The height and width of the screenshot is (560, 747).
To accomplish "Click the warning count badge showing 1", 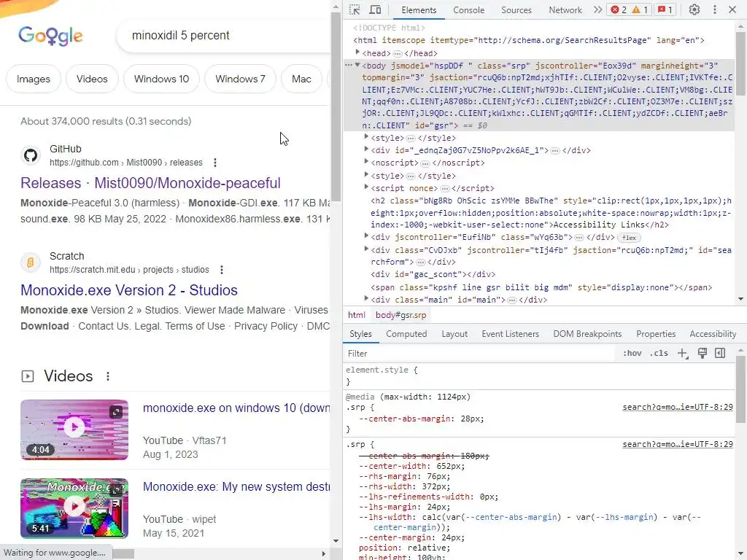I will point(640,9).
